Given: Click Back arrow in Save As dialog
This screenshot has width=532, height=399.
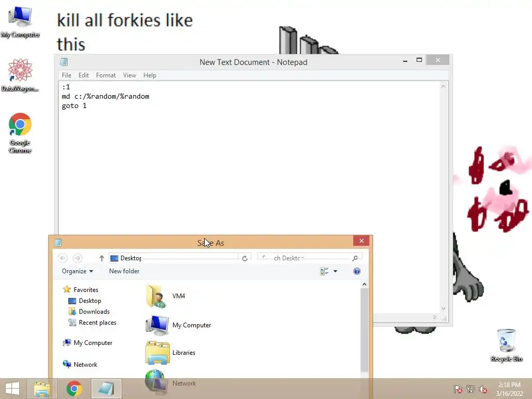Looking at the screenshot, I should [62, 258].
